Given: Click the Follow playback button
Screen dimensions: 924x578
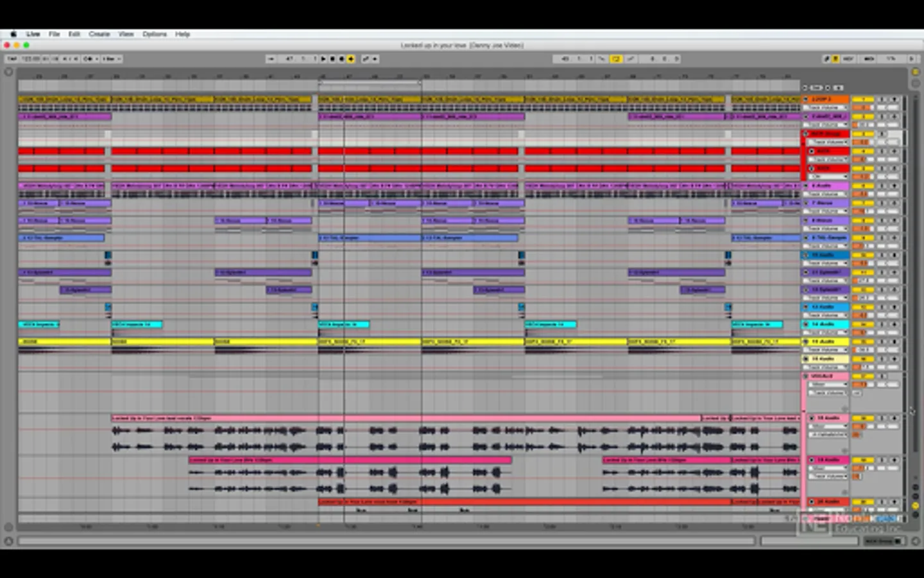Looking at the screenshot, I should 271,58.
